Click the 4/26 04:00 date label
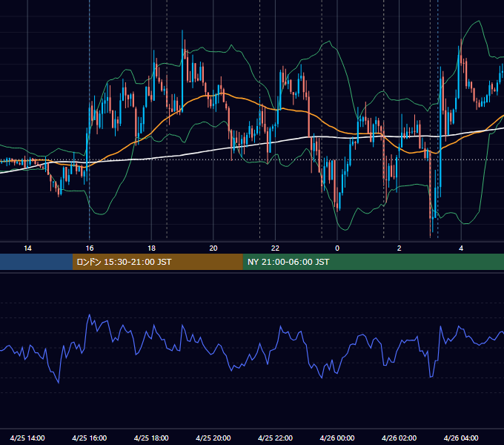This screenshot has height=445, width=504. pyautogui.click(x=461, y=438)
